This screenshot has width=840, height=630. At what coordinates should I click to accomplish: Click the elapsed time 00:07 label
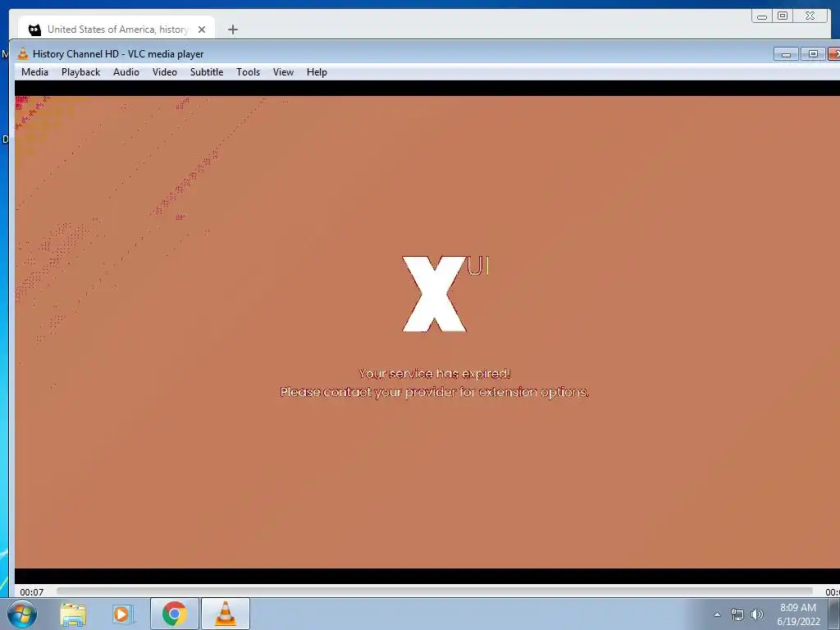click(x=32, y=592)
